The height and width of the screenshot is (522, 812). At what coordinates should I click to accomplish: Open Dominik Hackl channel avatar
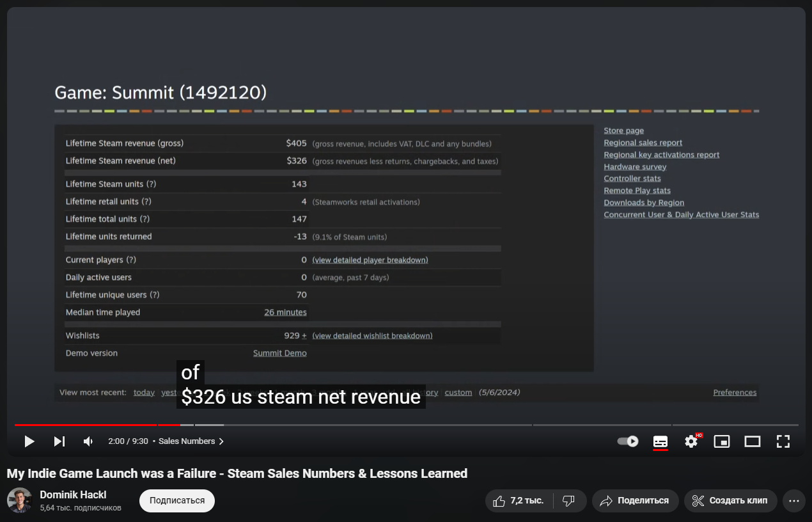click(x=19, y=501)
